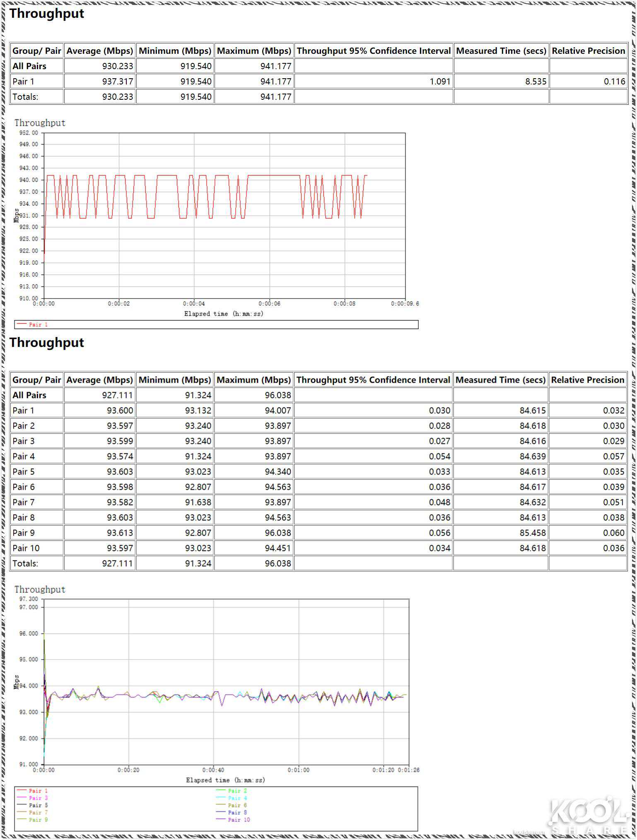The width and height of the screenshot is (637, 840).
Task: Click the Pair 4 cyan legend entry
Action: pos(232,798)
